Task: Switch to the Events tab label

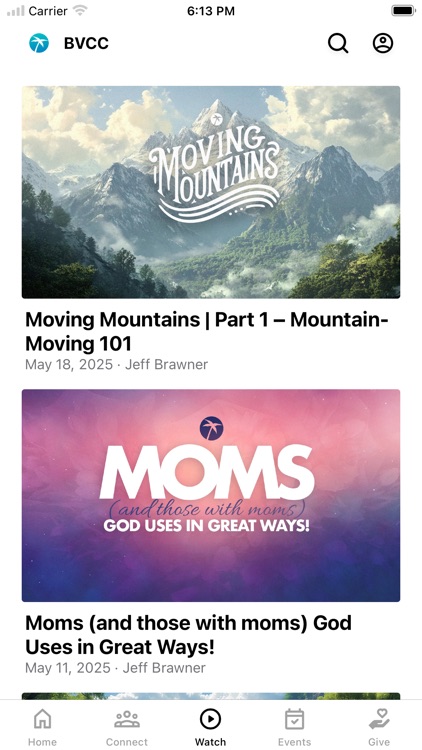Action: click(294, 742)
